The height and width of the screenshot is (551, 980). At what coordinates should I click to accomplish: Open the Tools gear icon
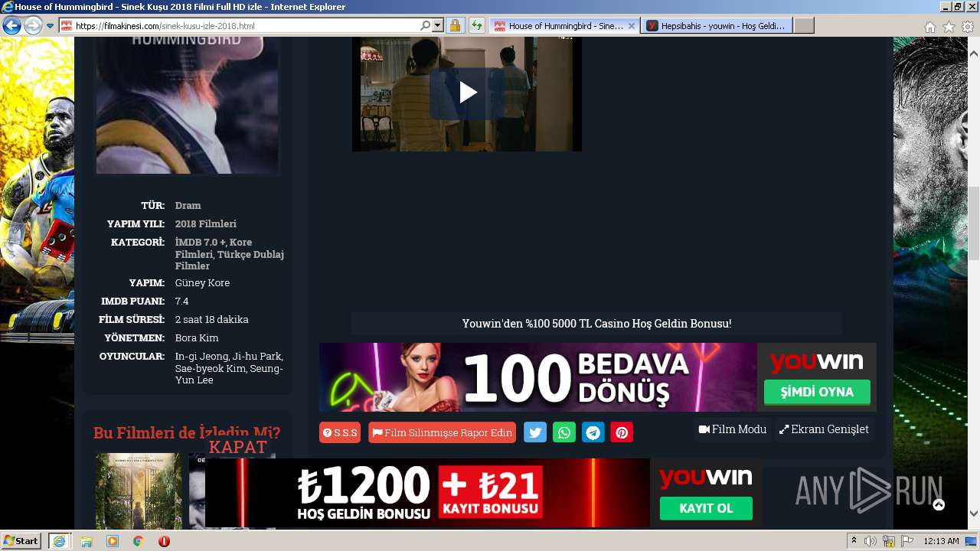tap(968, 27)
